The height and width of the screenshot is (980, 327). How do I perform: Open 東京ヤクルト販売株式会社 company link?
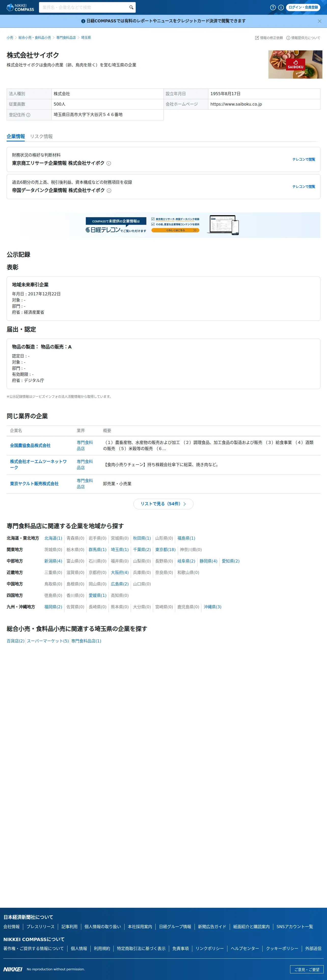34,484
